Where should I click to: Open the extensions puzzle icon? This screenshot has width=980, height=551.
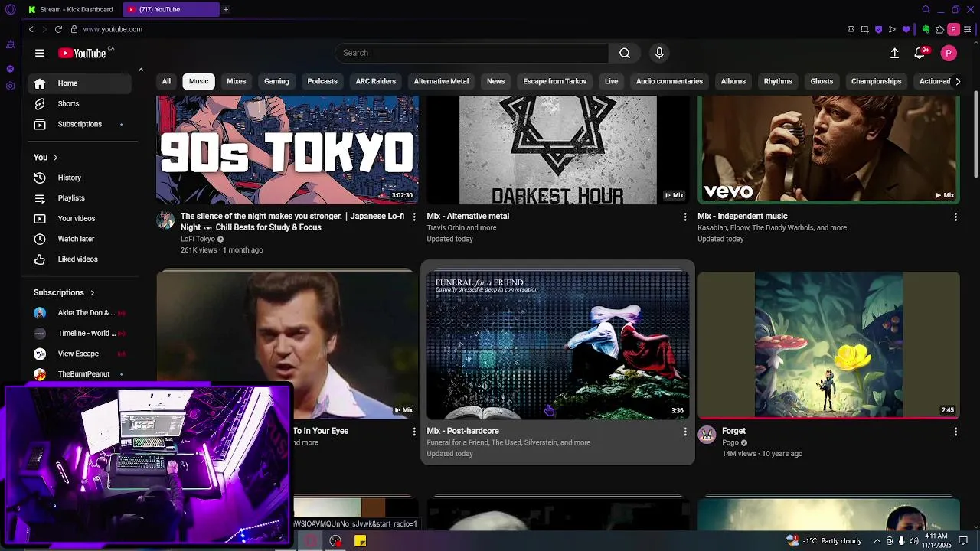939,29
